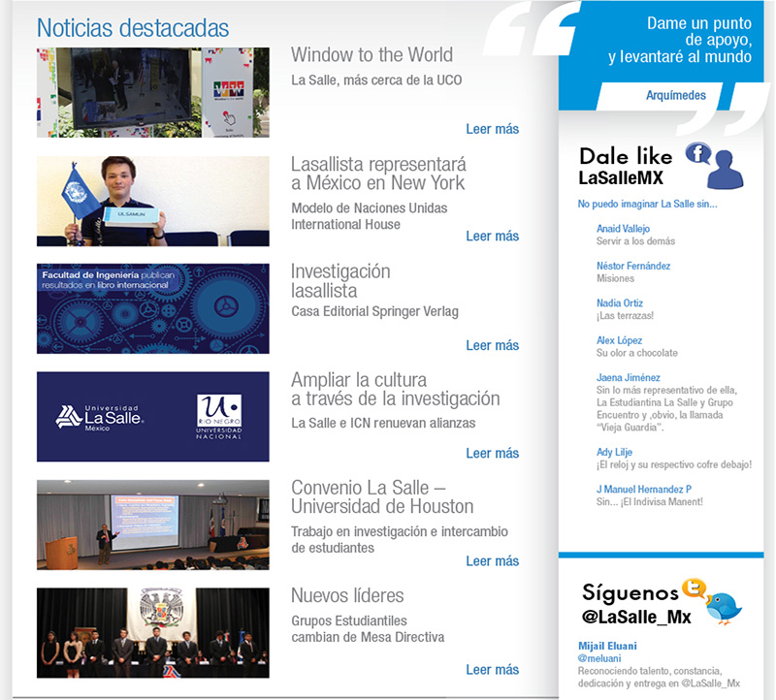Open the student holding UN flag photo
This screenshot has width=776, height=700.
[152, 201]
